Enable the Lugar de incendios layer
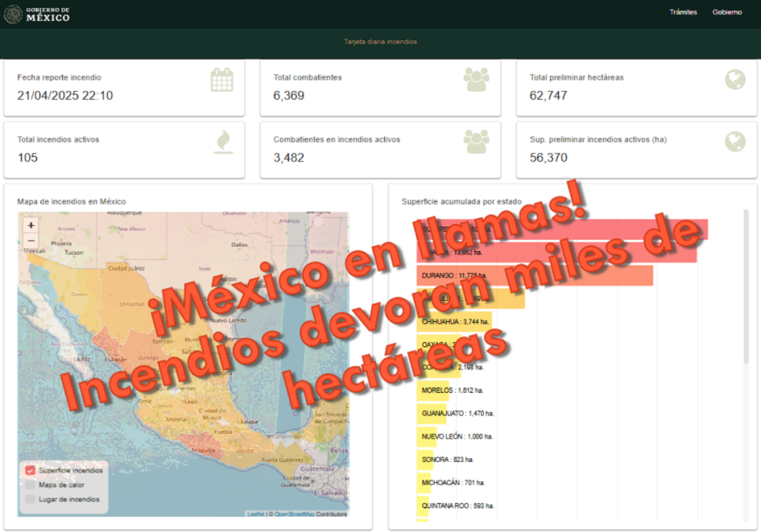The width and height of the screenshot is (761, 532). pyautogui.click(x=30, y=499)
